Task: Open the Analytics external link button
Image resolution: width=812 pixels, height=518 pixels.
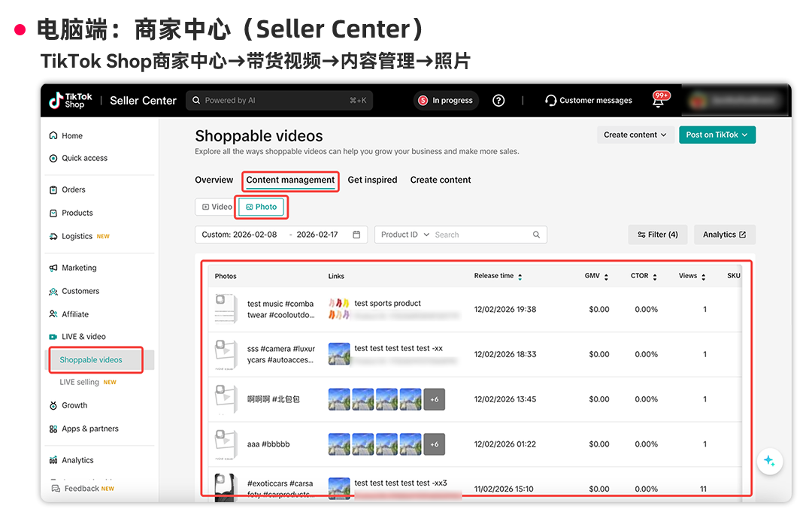Action: [x=725, y=235]
